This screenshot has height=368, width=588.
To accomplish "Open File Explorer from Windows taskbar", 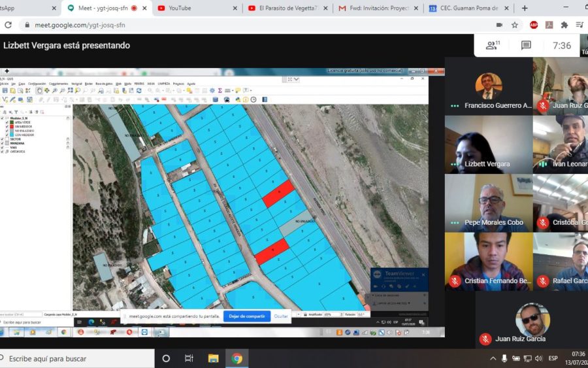I will click(x=213, y=359).
